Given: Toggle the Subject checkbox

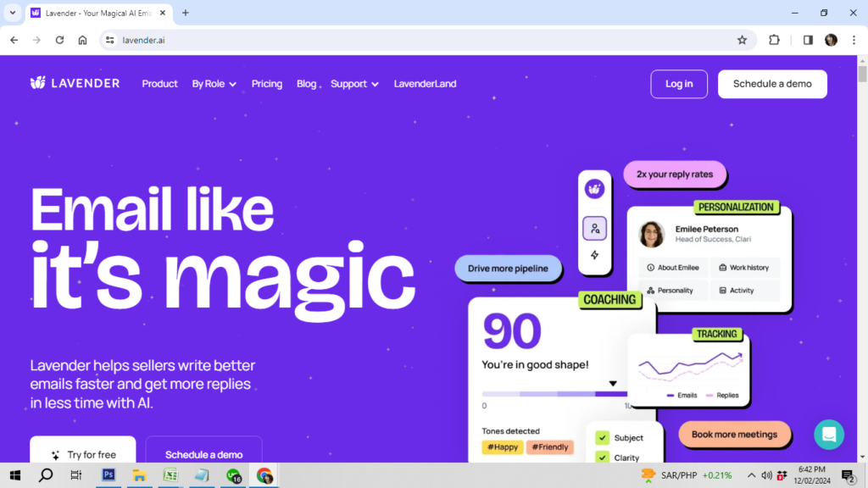Looking at the screenshot, I should 603,438.
